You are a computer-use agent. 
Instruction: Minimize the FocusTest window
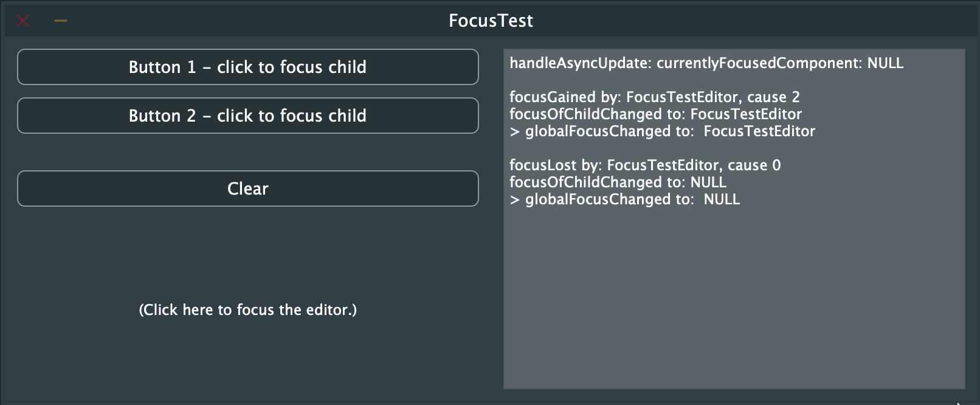61,21
